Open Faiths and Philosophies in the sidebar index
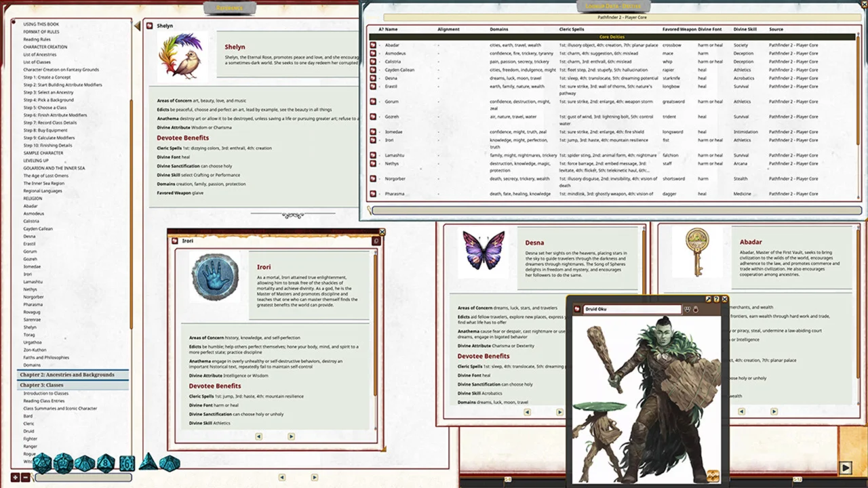This screenshot has height=488, width=868. [x=46, y=357]
